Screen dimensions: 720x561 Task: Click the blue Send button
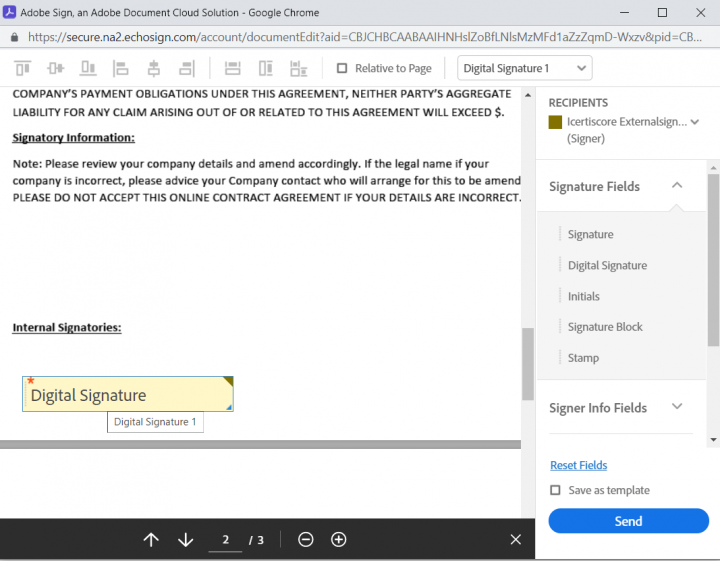(x=629, y=521)
